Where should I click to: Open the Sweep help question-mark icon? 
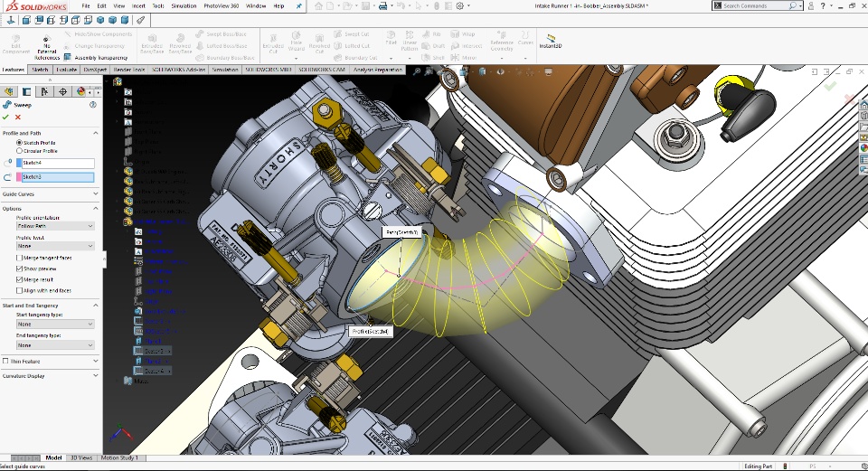92,105
